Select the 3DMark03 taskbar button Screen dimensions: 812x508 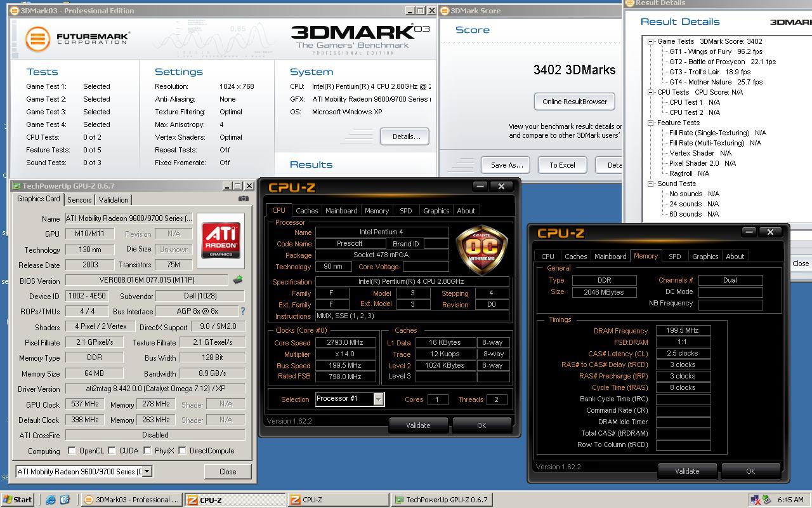pos(131,500)
